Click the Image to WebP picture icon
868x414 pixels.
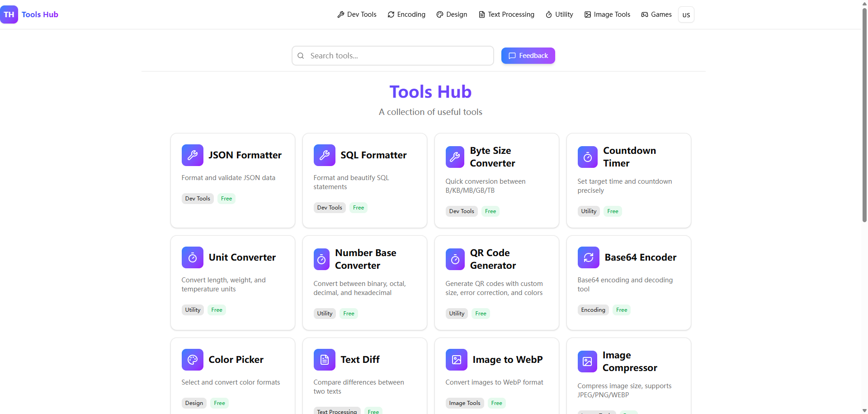[x=456, y=360]
